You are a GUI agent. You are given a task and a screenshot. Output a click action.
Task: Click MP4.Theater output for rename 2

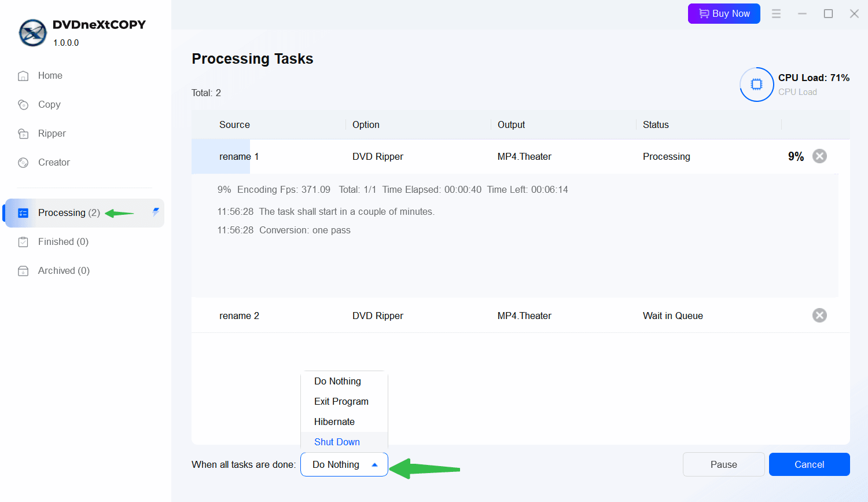[x=524, y=316]
